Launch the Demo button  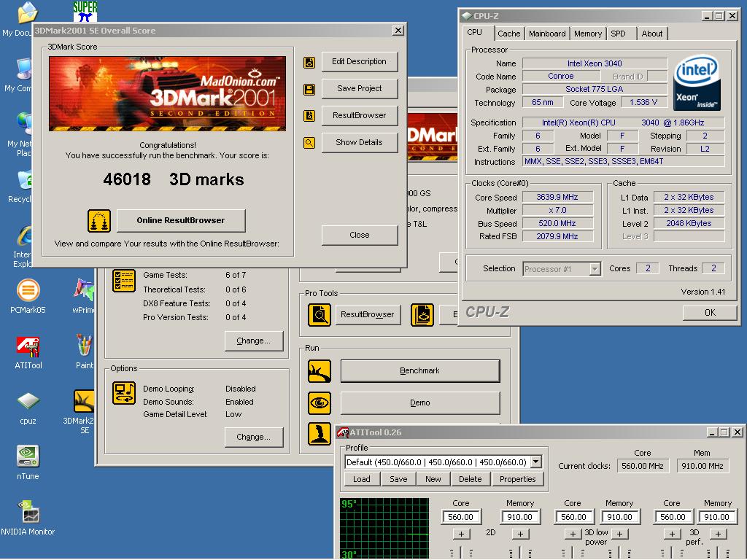[x=420, y=402]
